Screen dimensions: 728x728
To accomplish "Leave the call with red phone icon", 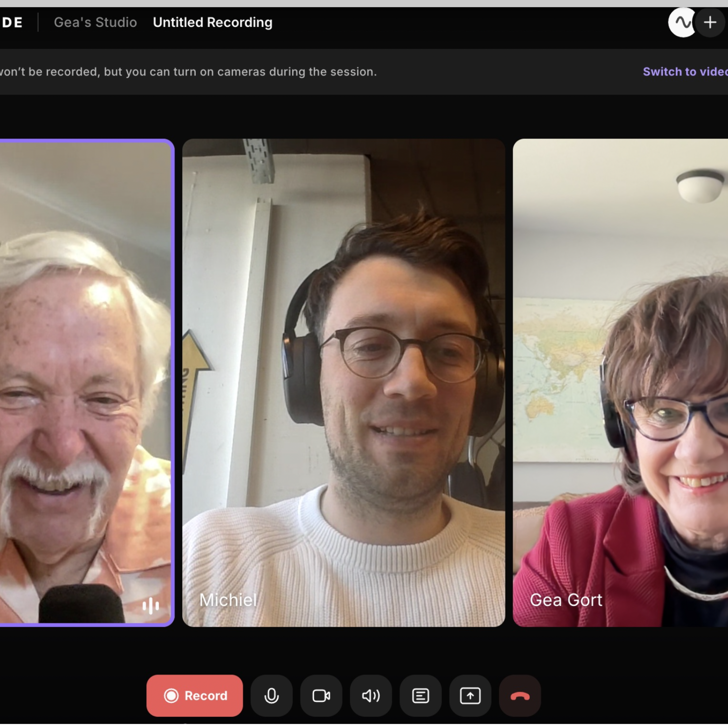I will [520, 695].
